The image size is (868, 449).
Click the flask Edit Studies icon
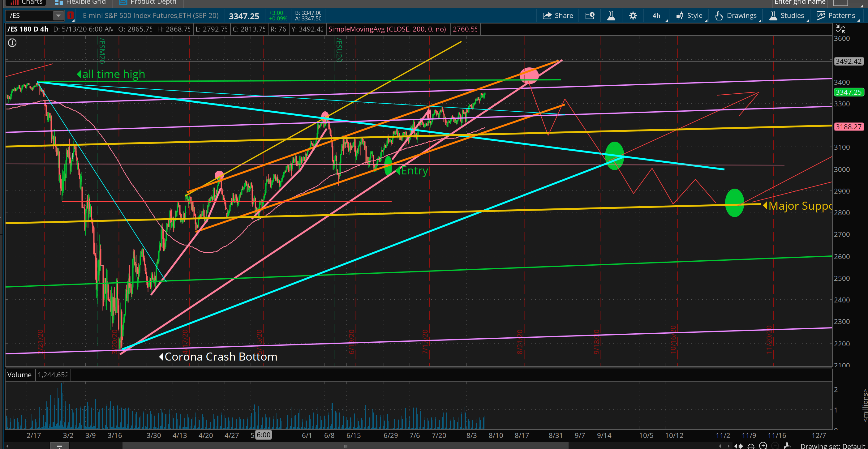click(x=611, y=15)
